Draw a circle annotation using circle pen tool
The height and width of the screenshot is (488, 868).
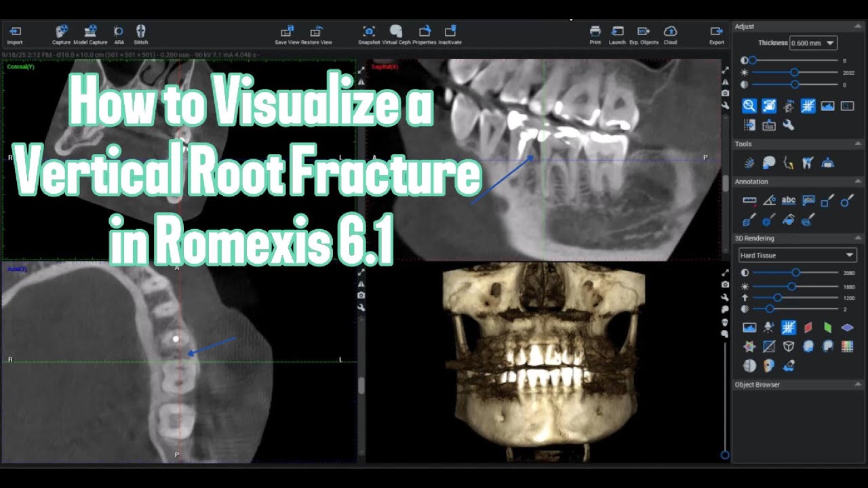(x=847, y=201)
